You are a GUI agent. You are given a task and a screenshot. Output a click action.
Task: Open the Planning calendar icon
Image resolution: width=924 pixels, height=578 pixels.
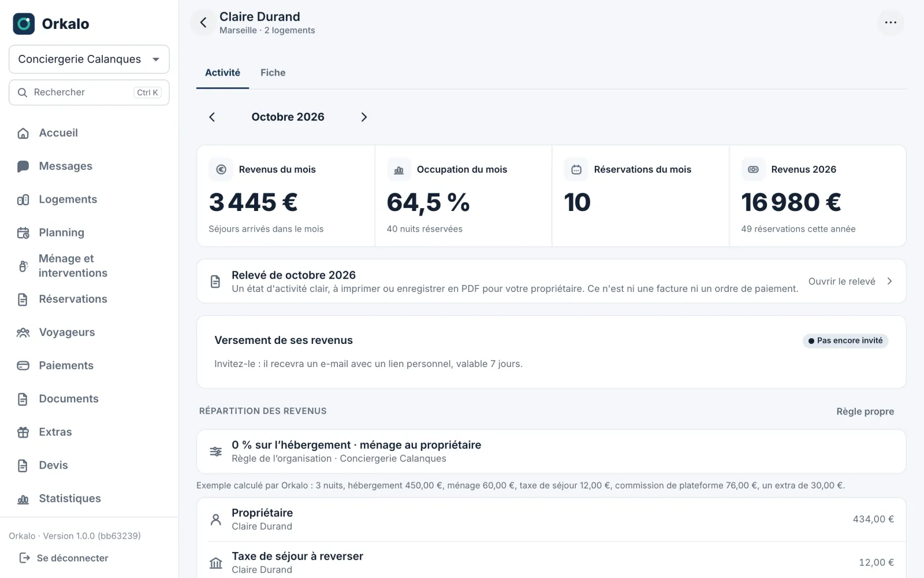point(23,233)
